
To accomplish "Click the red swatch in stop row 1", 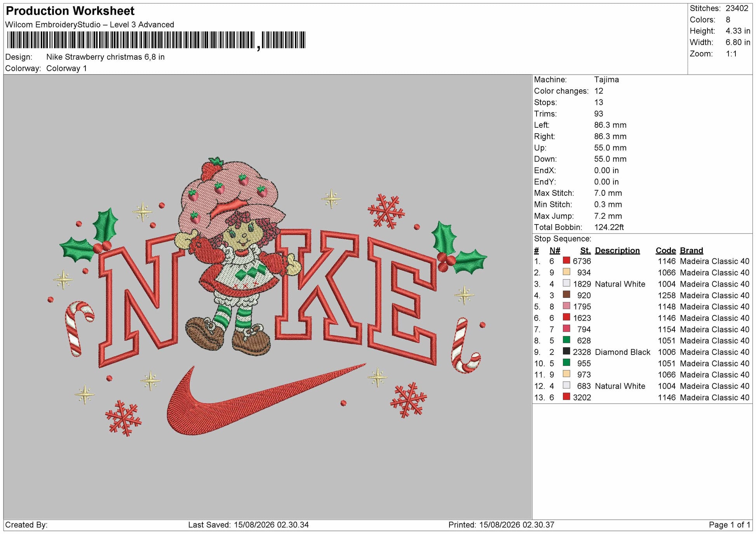I will coord(566,261).
